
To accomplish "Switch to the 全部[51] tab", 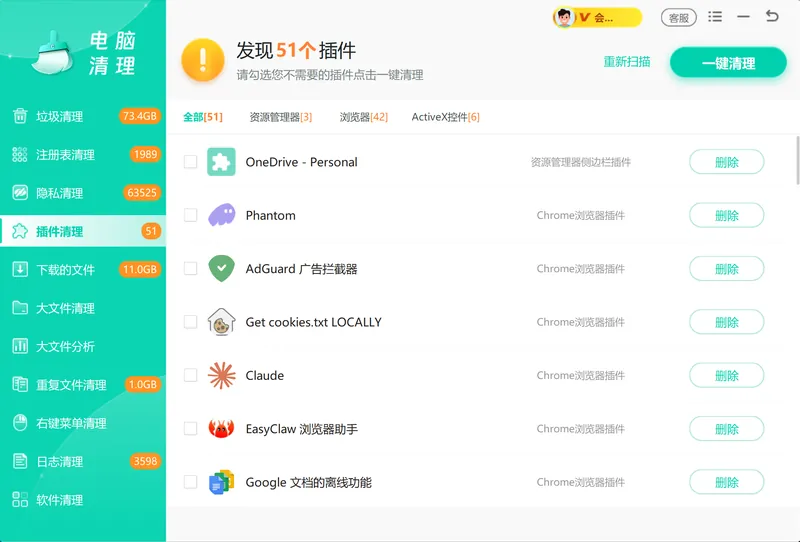I will pos(203,117).
